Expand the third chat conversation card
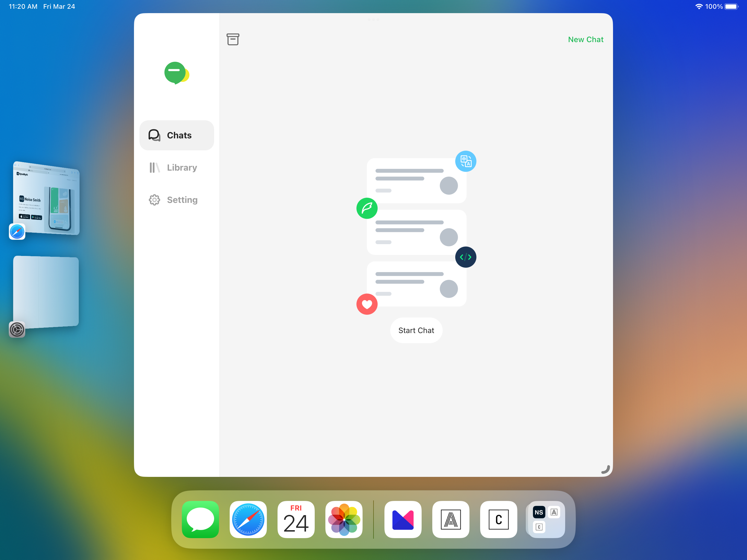Image resolution: width=747 pixels, height=560 pixels. tap(415, 282)
